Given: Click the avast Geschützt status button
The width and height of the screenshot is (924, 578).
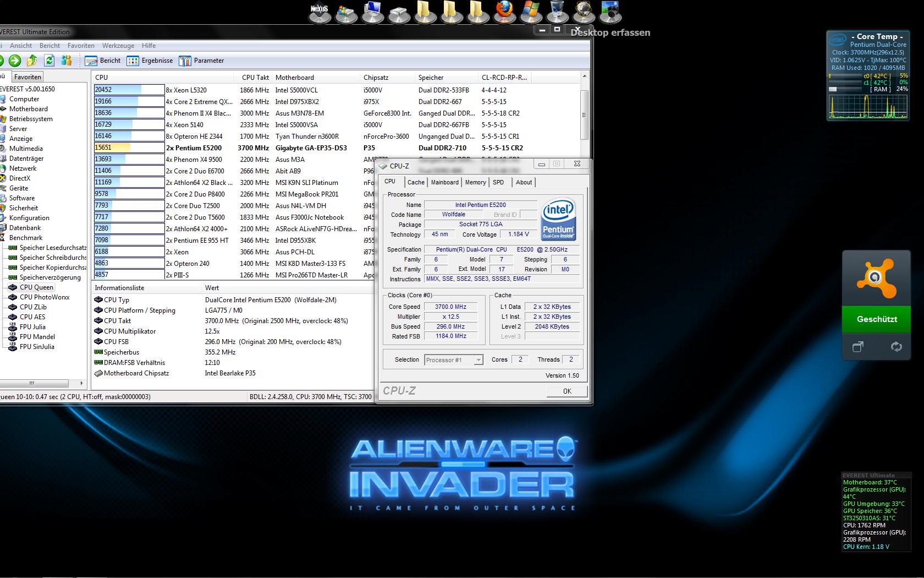Looking at the screenshot, I should click(x=876, y=319).
